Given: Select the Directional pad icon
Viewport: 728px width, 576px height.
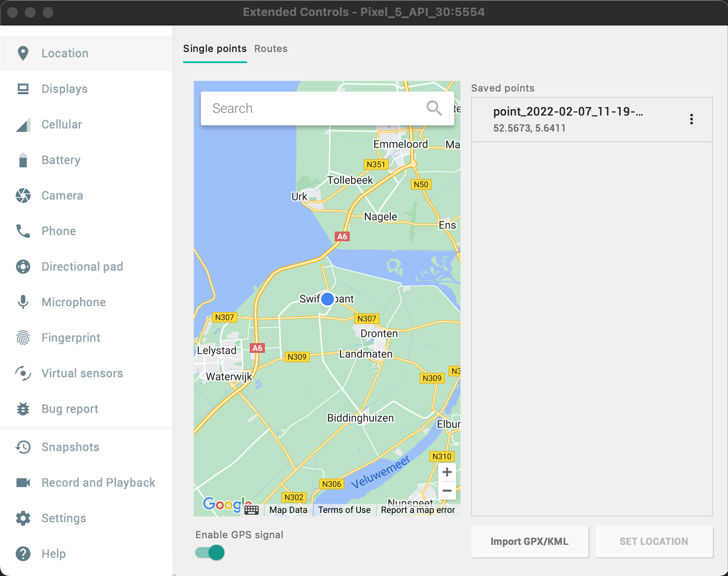Looking at the screenshot, I should click(x=23, y=267).
